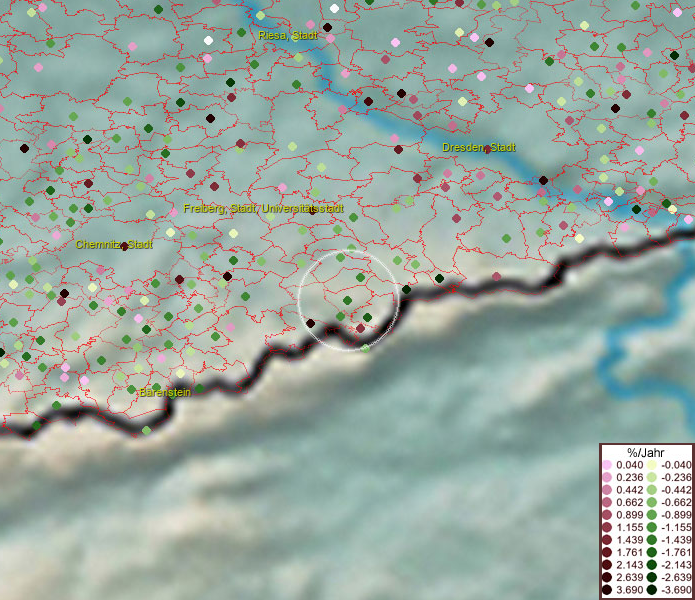Select the -0.236 light green legend swatch
695x600 pixels.
tap(651, 478)
